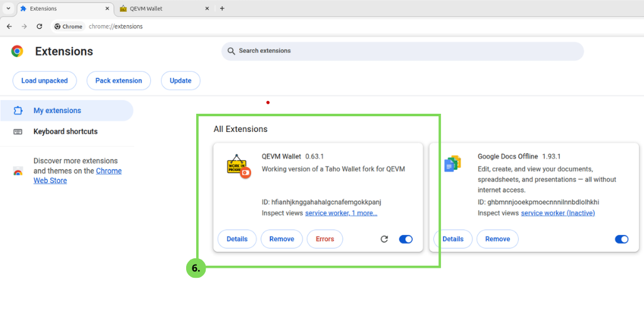Open Details for Google Docs Offline

[x=453, y=239]
